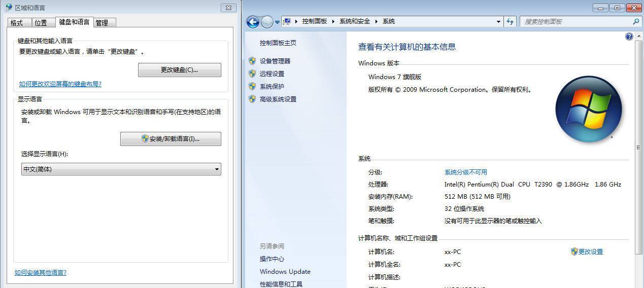The height and width of the screenshot is (288, 644).
Task: Open 操作中心 under 另请参阅
Action: coord(272,259)
